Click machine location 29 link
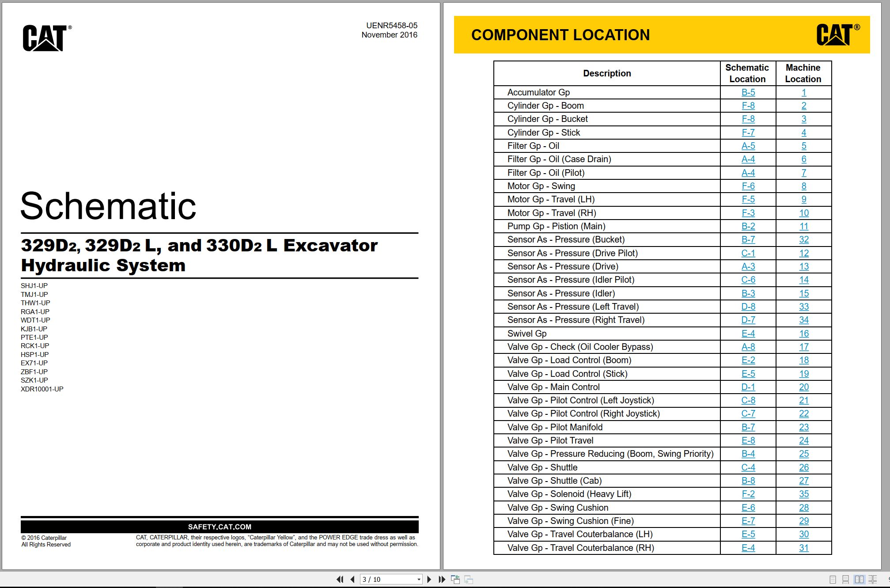Viewport: 890px width, 588px height. [x=804, y=521]
